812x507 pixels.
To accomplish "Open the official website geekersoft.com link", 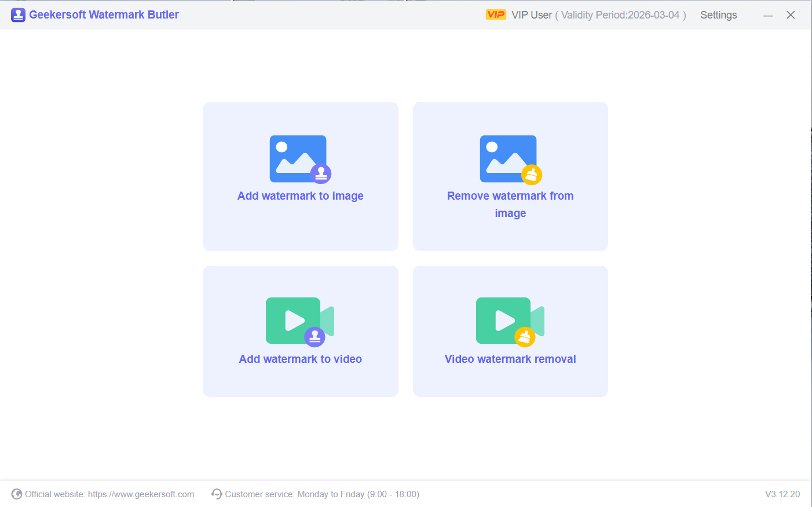I will click(141, 494).
